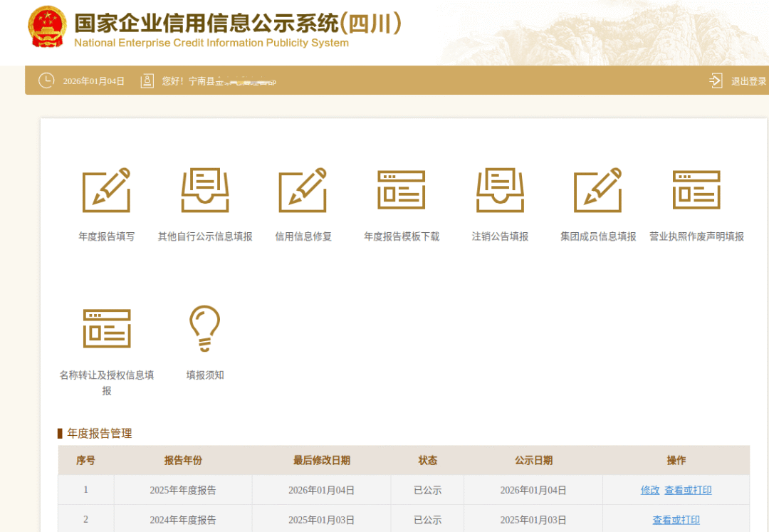
Task: Click the logout arrow icon beside 退出登录
Action: (715, 80)
